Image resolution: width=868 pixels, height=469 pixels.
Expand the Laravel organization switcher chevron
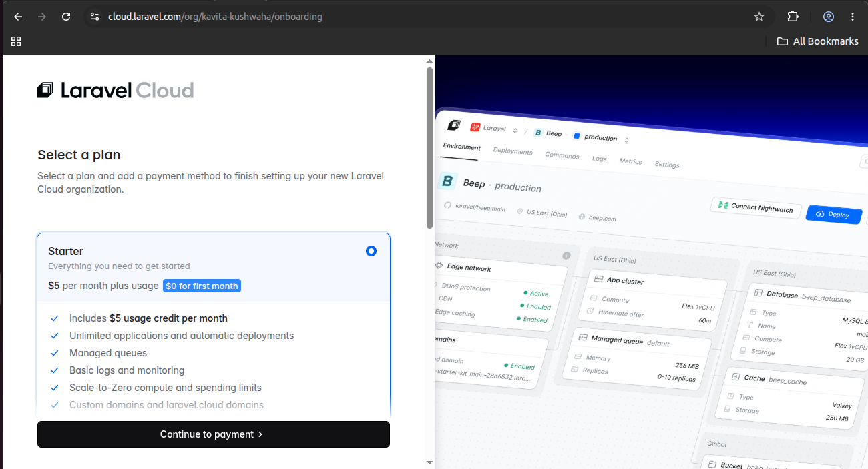tap(515, 129)
